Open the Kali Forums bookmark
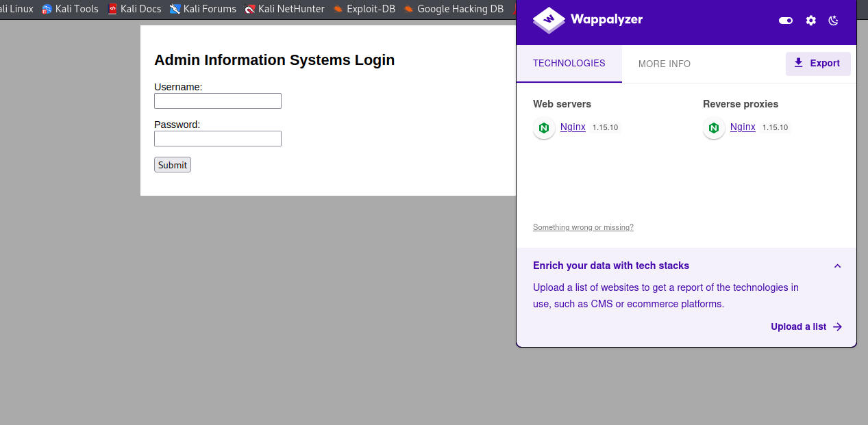 pyautogui.click(x=203, y=9)
